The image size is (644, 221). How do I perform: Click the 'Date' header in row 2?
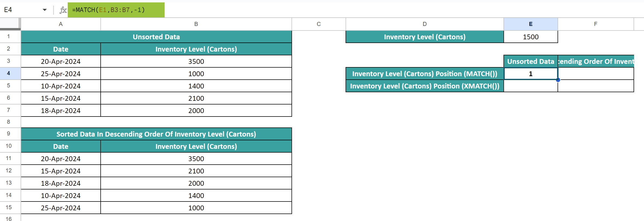(61, 49)
